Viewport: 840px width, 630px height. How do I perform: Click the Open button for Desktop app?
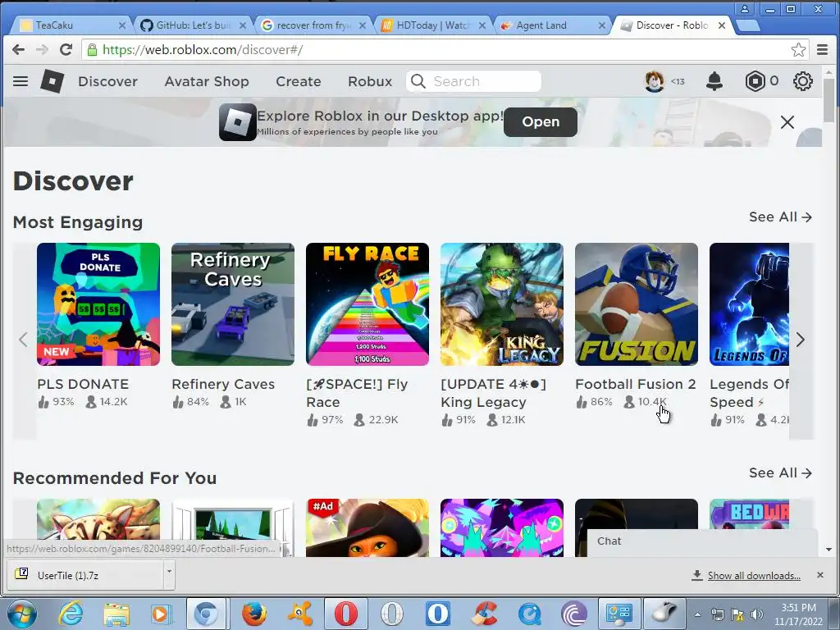click(x=541, y=122)
